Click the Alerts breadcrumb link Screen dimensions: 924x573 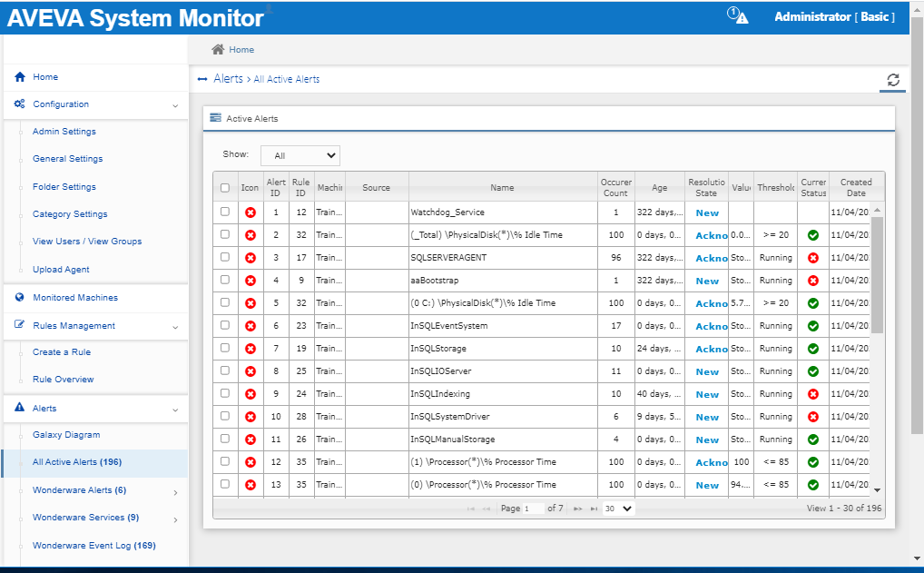[228, 78]
